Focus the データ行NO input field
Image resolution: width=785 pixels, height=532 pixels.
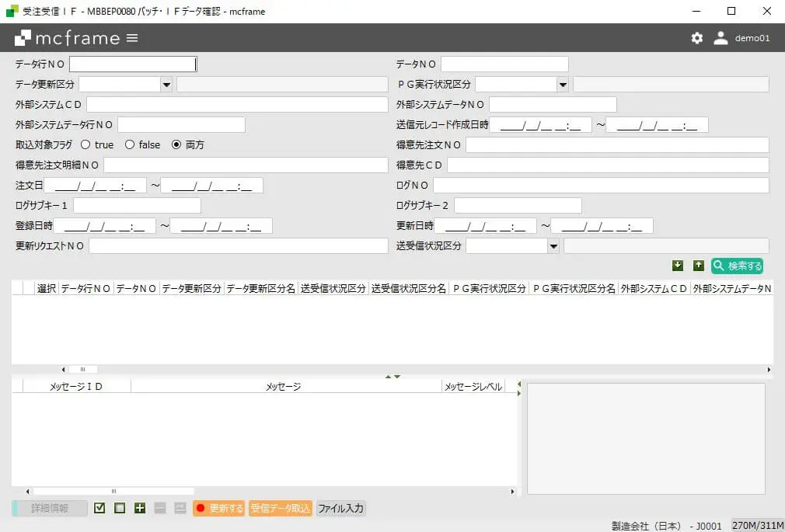pyautogui.click(x=133, y=64)
